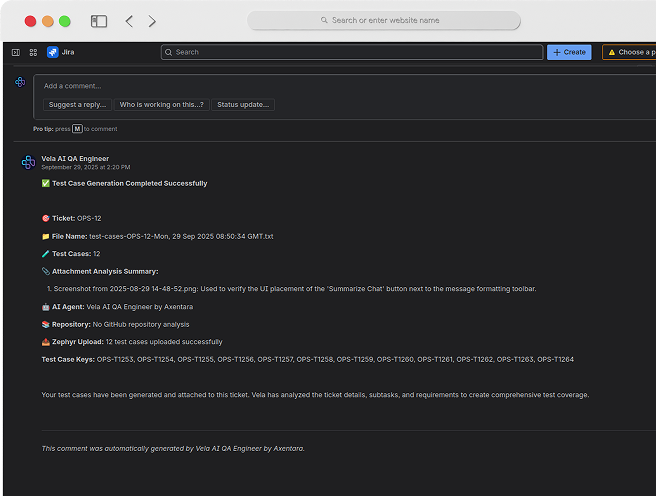Click the warning triangle icon
656x496 pixels.
point(612,52)
